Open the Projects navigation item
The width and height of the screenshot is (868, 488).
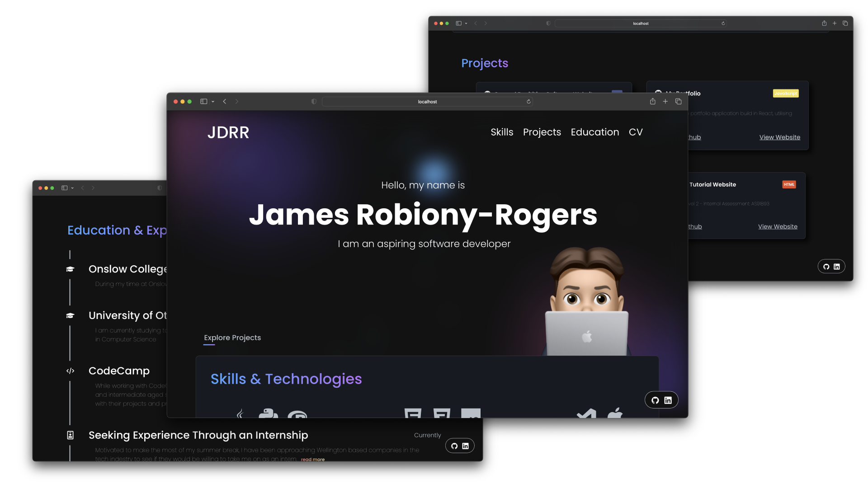(x=542, y=132)
